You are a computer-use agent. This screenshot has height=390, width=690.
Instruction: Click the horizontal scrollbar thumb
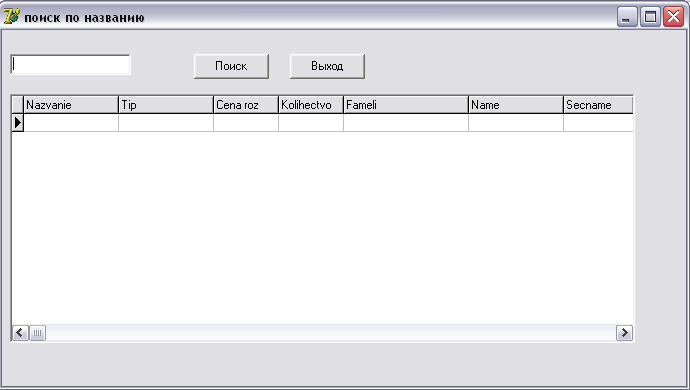(37, 333)
